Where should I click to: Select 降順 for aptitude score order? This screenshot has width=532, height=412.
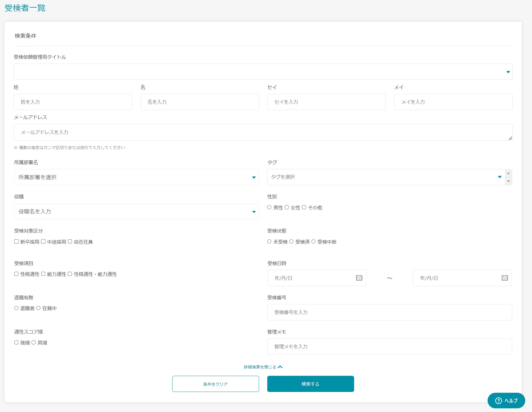tap(16, 342)
